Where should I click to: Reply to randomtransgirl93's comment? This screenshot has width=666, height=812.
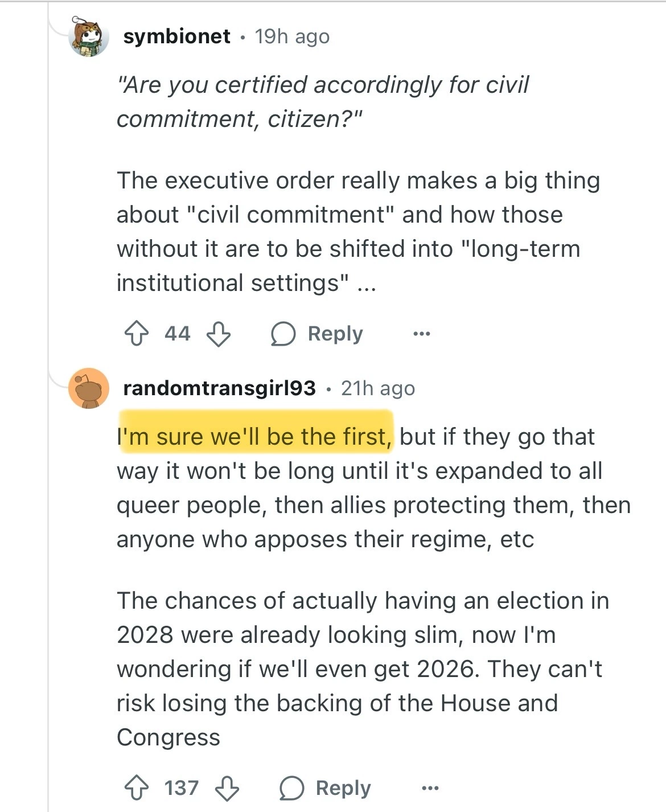[325, 789]
